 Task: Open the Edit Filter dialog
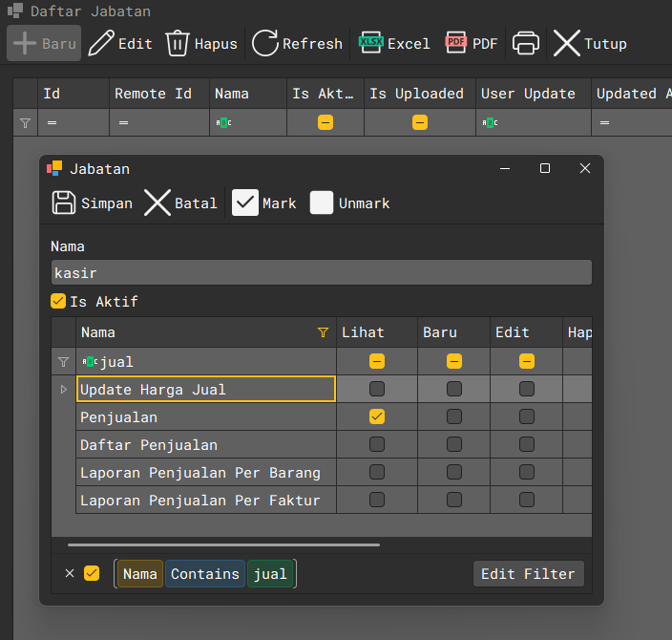coord(528,573)
